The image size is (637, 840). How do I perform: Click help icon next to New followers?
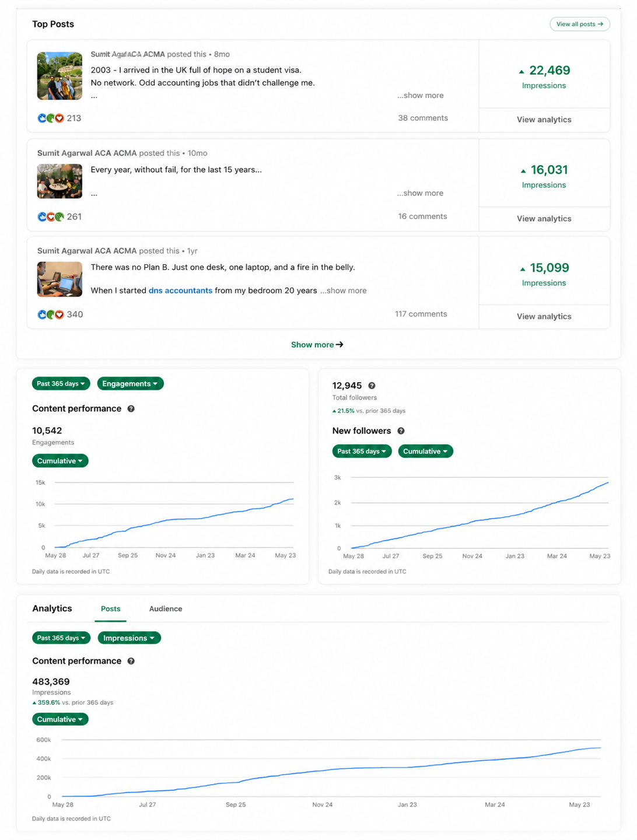pyautogui.click(x=401, y=431)
